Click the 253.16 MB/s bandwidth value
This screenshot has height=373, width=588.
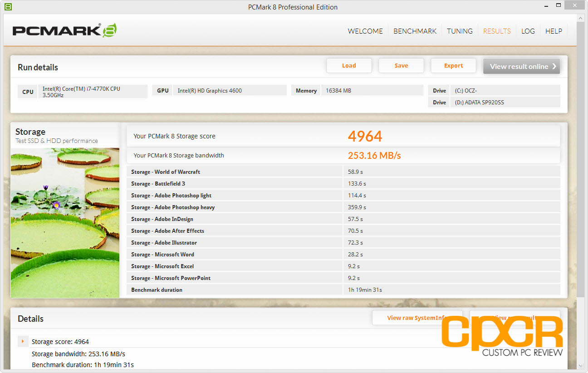pos(374,155)
